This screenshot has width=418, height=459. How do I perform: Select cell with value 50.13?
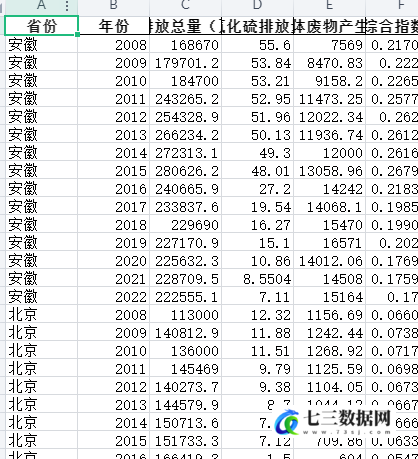pyautogui.click(x=257, y=135)
